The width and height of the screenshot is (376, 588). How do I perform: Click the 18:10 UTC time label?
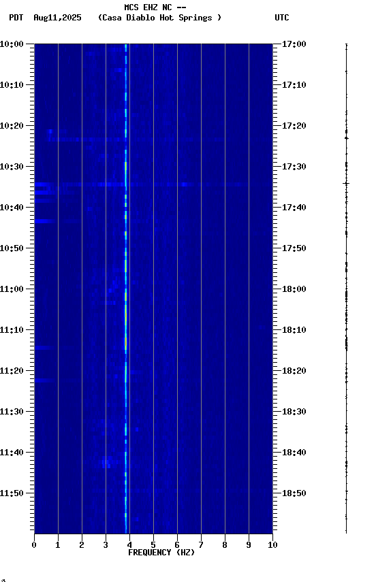click(x=294, y=330)
